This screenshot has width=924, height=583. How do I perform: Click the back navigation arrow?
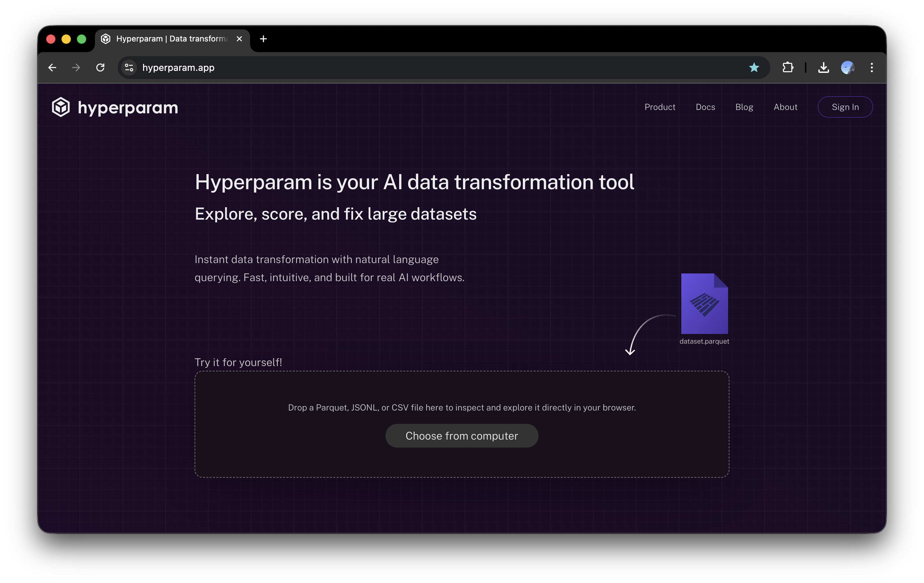pos(52,68)
